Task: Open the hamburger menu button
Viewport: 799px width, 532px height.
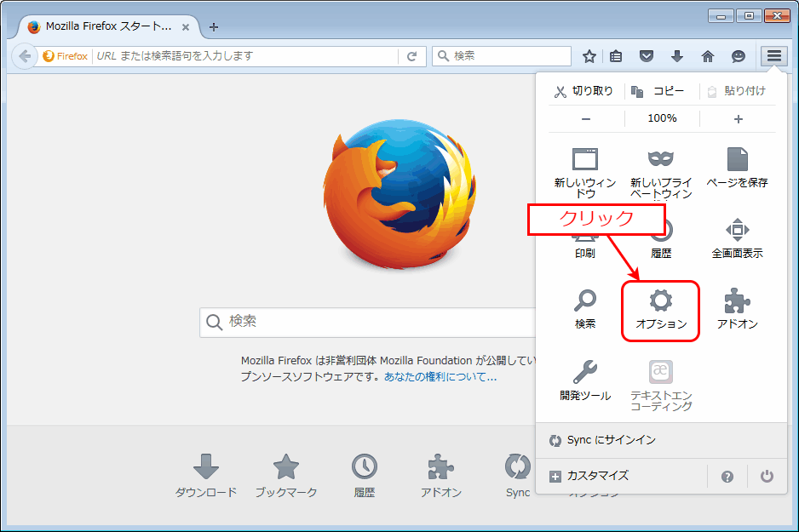Action: pyautogui.click(x=774, y=56)
